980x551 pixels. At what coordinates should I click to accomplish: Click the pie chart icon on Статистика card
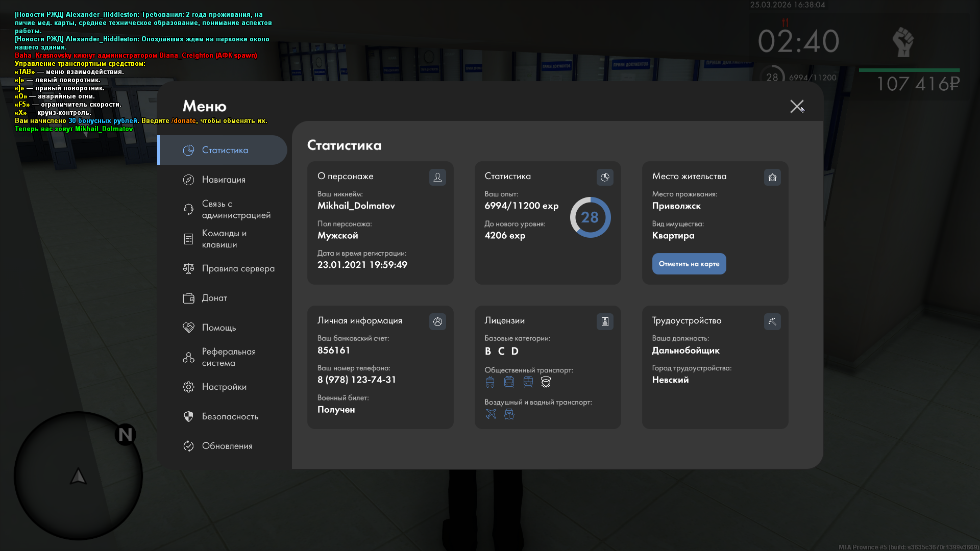(x=605, y=177)
